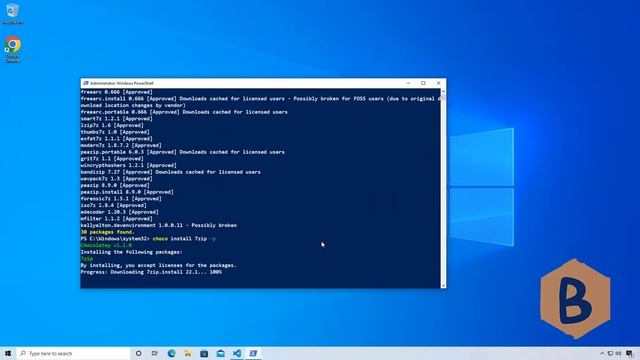The image size is (640, 360).
Task: Open the Action Center notifications icon
Action: pyautogui.click(x=629, y=353)
